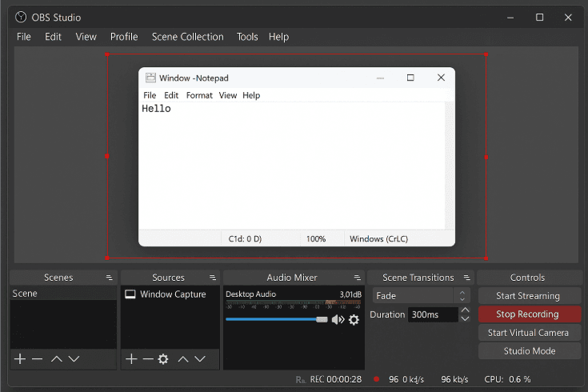Viewport: 588px width, 392px height.
Task: Open Help menu in Notepad preview
Action: (251, 95)
